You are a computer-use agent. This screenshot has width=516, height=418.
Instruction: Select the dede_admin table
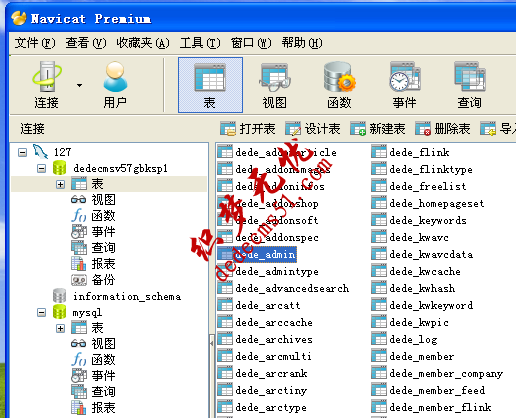click(x=257, y=255)
